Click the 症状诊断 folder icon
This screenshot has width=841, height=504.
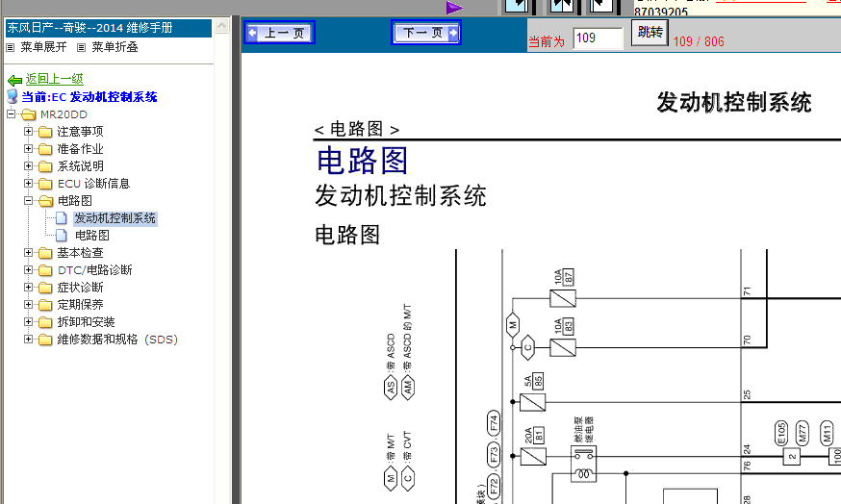coord(45,288)
